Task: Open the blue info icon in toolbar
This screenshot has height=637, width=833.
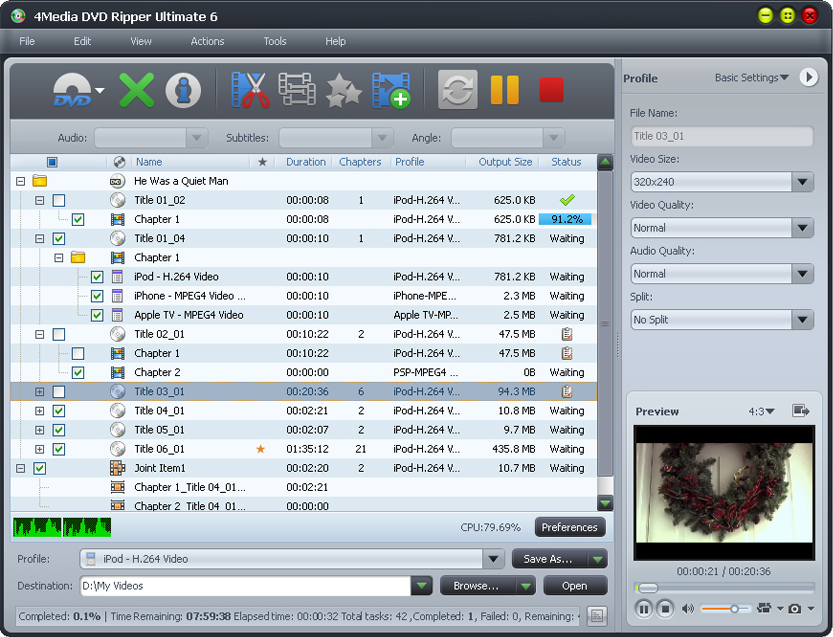Action: 183,90
